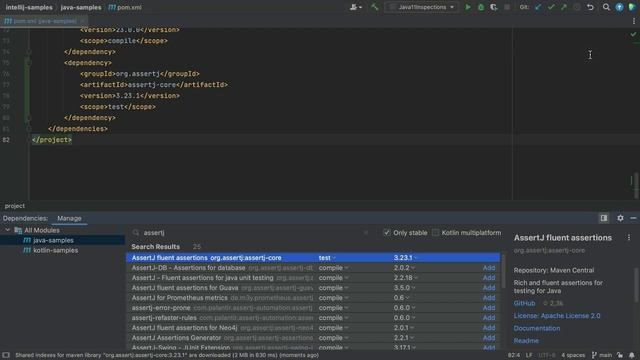This screenshot has width=640, height=360.
Task: Add AssertJ fluent assertions for Guava
Action: pyautogui.click(x=489, y=288)
